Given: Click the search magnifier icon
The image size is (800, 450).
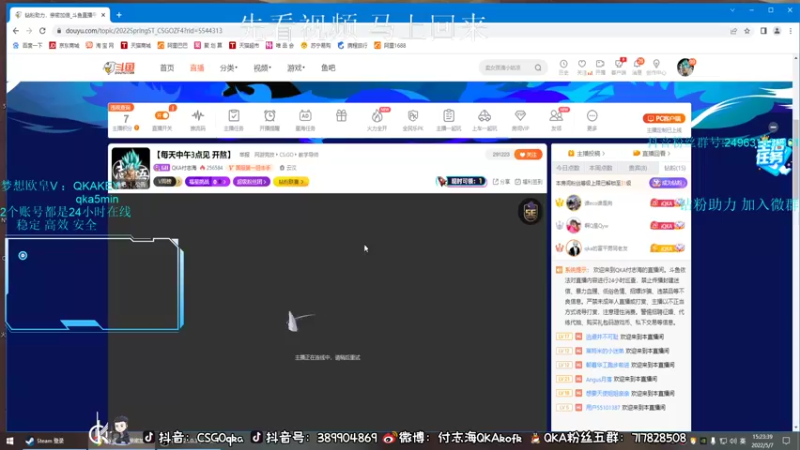Looking at the screenshot, I should pyautogui.click(x=538, y=67).
